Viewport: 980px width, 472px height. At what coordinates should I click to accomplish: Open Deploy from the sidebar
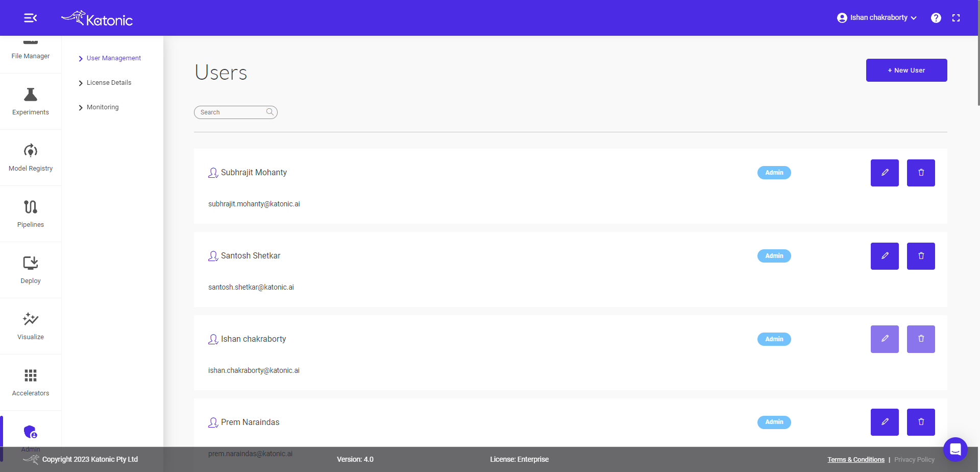point(31,270)
